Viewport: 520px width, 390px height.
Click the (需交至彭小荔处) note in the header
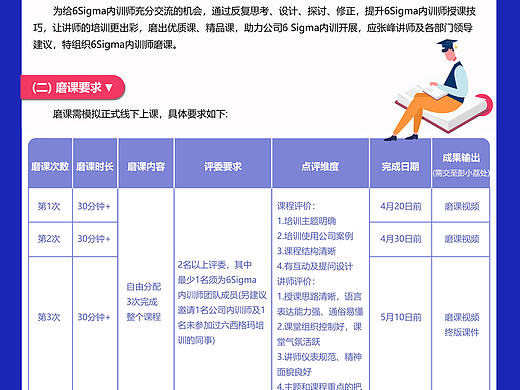pos(461,173)
